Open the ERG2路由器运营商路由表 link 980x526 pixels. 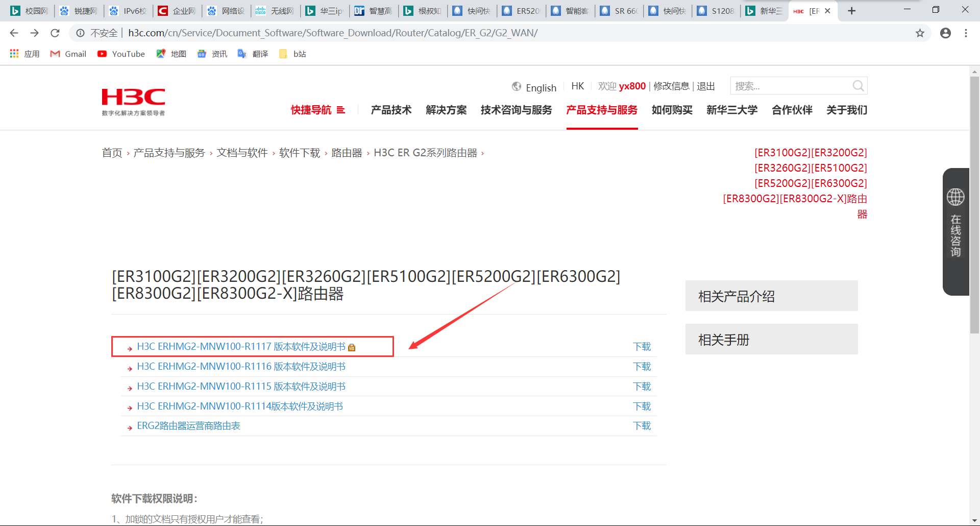coord(188,426)
